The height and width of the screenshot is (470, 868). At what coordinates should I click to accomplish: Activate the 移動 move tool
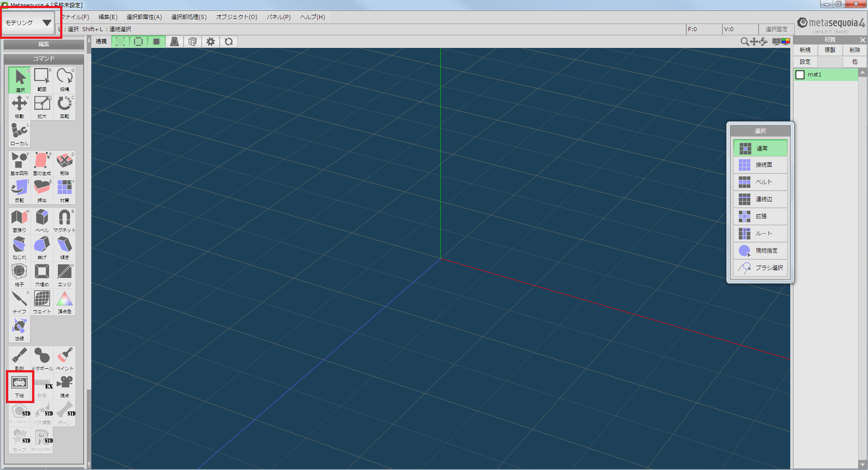click(x=19, y=107)
